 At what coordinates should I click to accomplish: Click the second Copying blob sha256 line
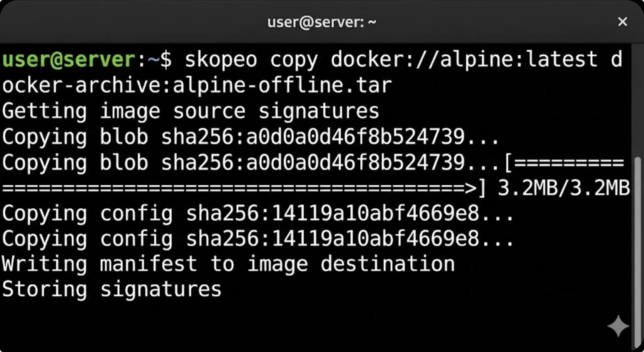coord(250,163)
